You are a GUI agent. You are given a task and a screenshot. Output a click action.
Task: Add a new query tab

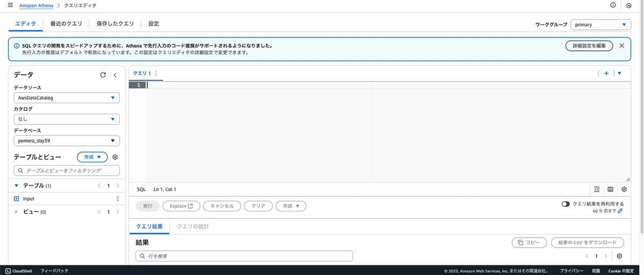click(x=606, y=73)
